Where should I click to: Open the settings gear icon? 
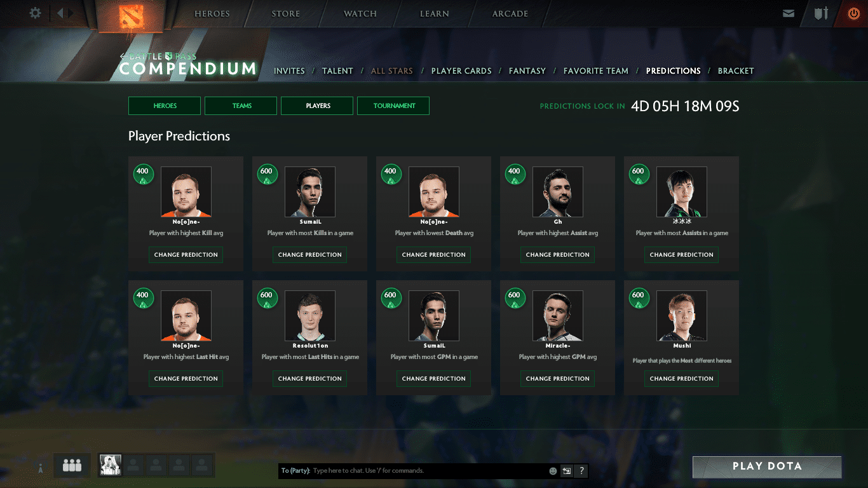[x=36, y=13]
